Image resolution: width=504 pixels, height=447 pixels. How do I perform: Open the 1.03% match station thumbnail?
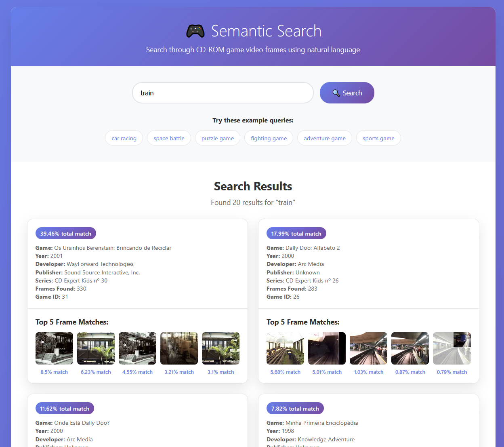[x=368, y=348]
